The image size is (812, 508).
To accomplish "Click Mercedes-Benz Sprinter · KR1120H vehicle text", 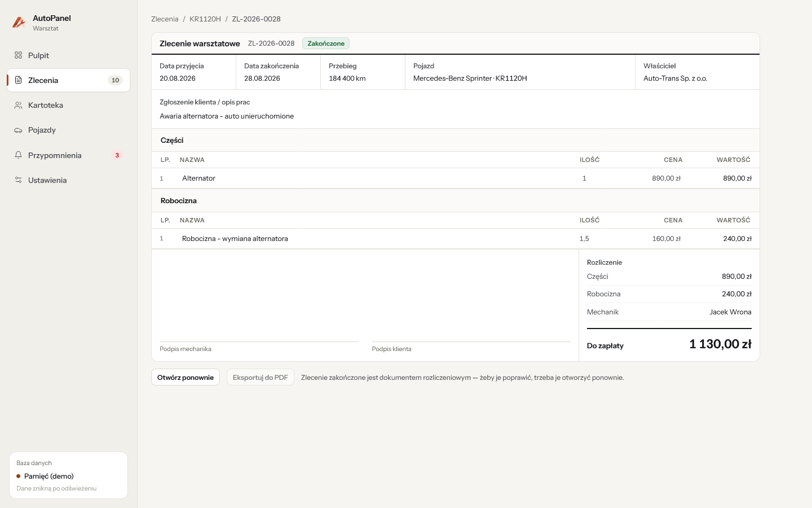I will [x=470, y=78].
